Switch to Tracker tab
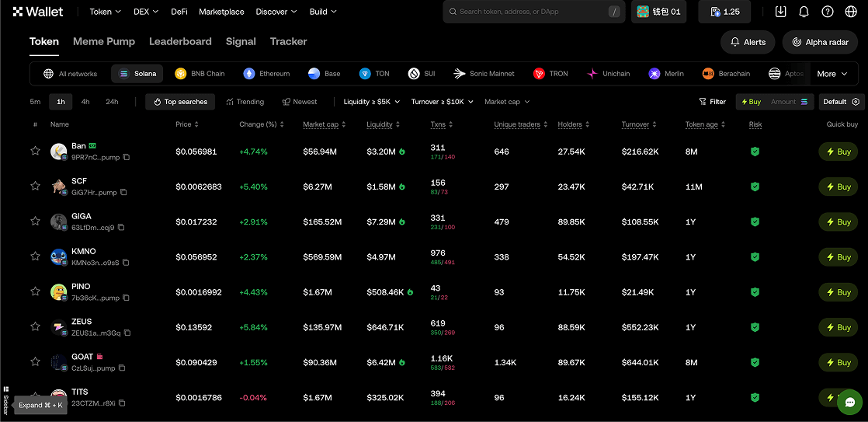 (x=288, y=41)
